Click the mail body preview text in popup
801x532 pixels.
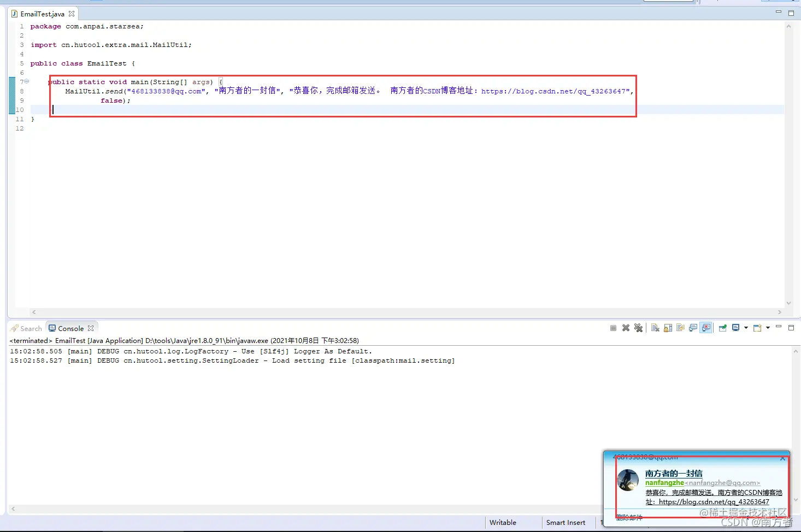click(x=714, y=497)
